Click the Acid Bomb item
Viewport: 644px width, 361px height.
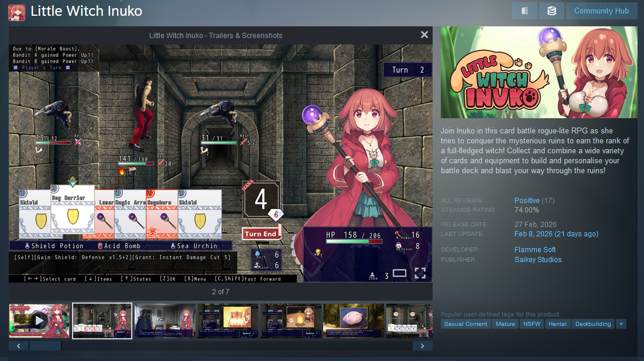pyautogui.click(x=119, y=246)
